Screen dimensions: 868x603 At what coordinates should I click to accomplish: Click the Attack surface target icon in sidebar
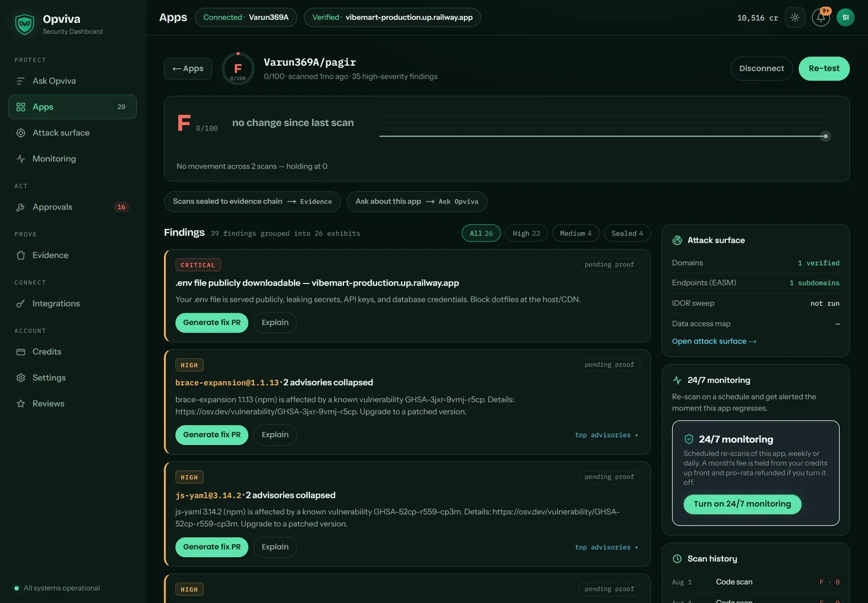[20, 133]
